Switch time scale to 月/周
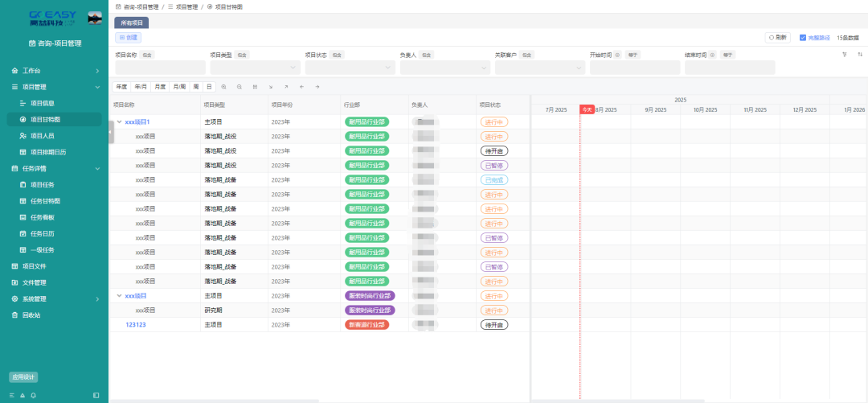 click(179, 86)
